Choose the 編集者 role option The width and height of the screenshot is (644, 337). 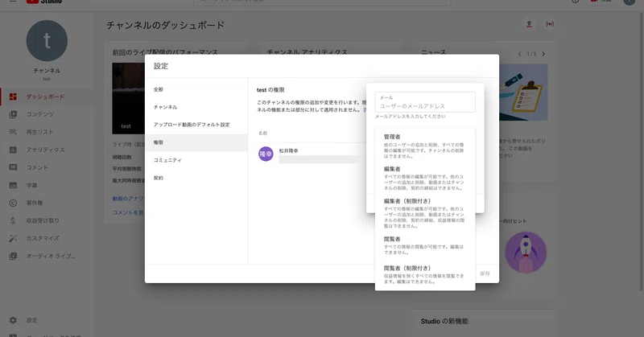[x=425, y=178]
